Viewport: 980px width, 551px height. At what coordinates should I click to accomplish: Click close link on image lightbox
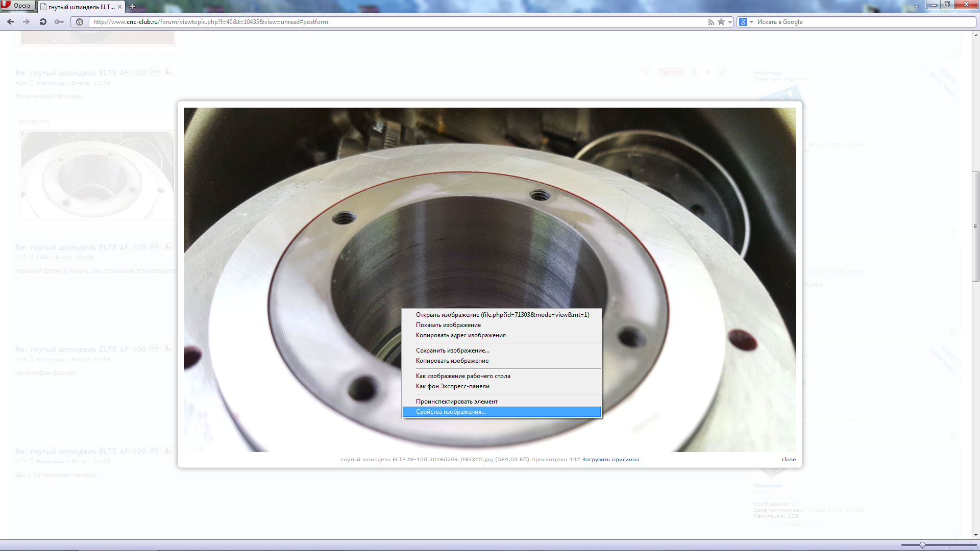pos(789,459)
